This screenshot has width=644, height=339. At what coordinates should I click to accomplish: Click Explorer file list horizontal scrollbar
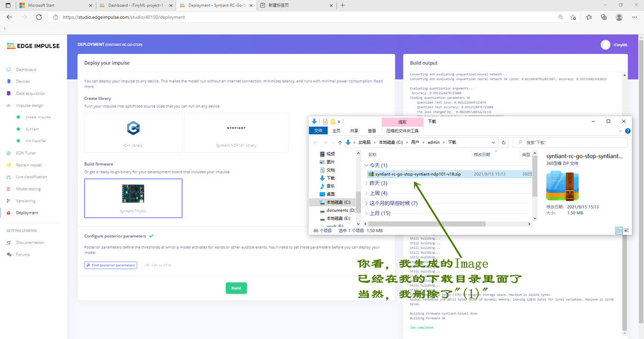(x=427, y=224)
